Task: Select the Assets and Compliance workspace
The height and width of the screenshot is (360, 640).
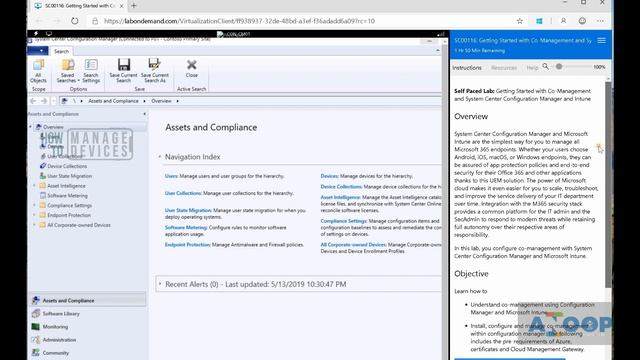Action: click(87, 300)
